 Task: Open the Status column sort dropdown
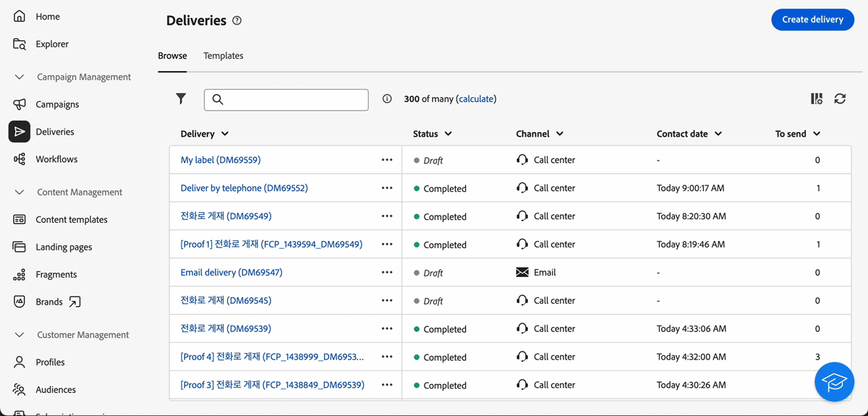coord(448,134)
